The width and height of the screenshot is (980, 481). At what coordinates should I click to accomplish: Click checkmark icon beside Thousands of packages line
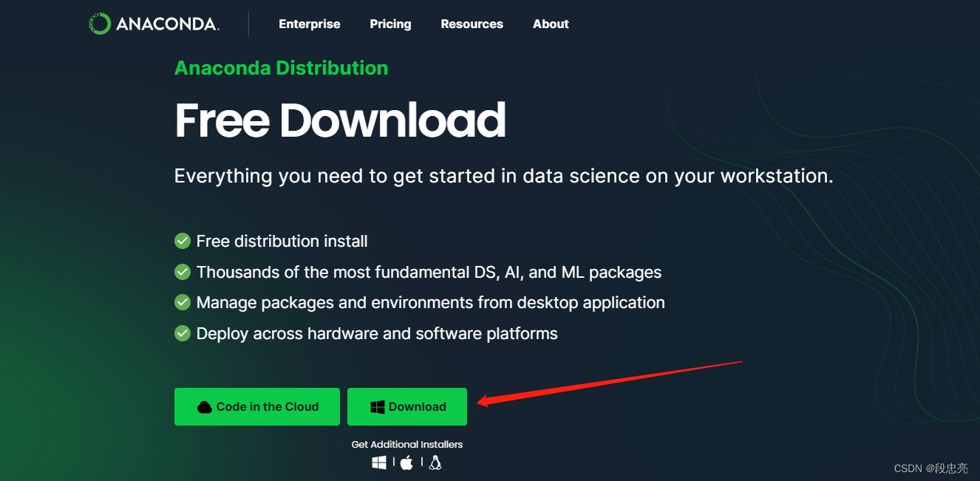[x=183, y=272]
